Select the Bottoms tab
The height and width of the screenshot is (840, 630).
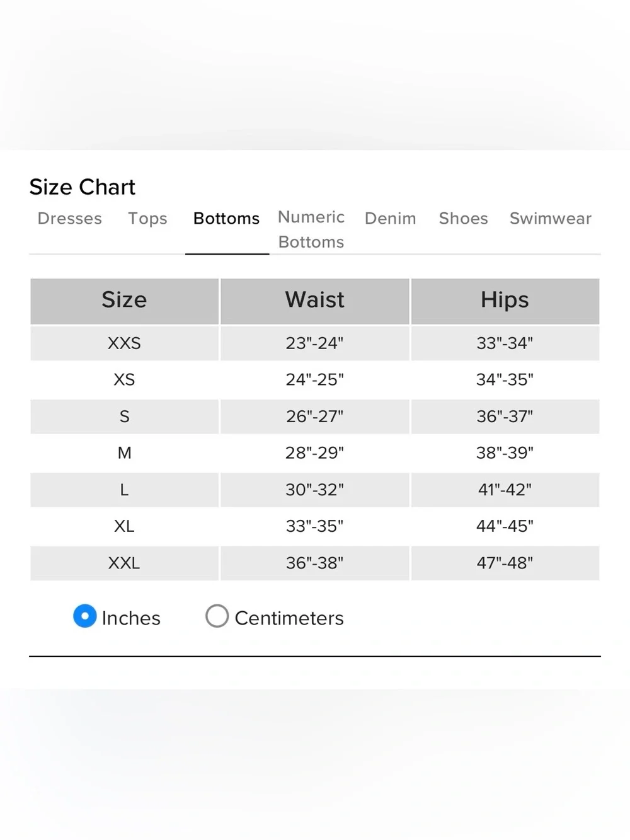tap(226, 219)
